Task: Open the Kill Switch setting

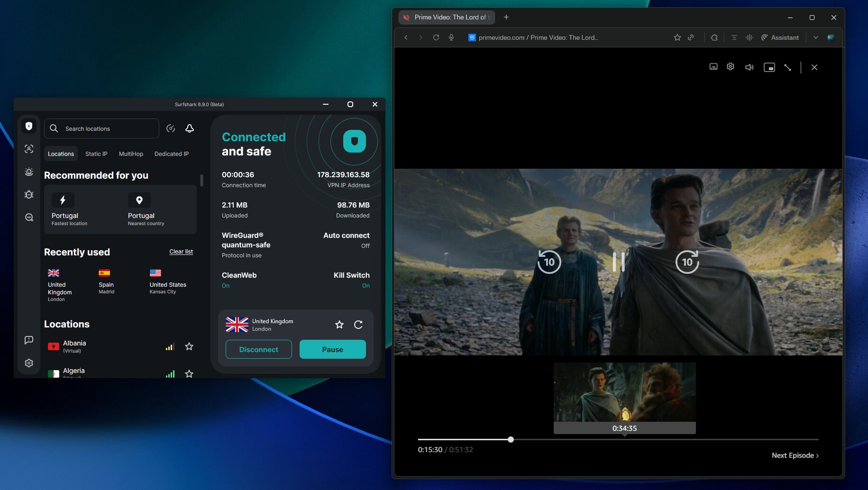Action: click(351, 280)
